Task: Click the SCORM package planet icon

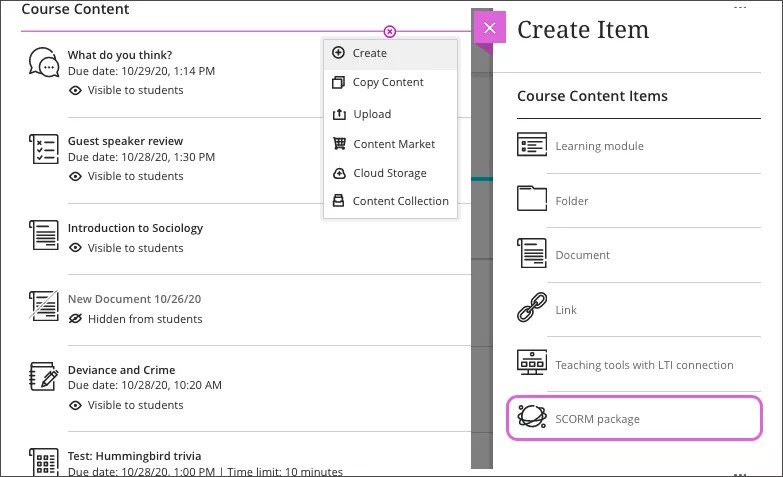Action: click(532, 418)
